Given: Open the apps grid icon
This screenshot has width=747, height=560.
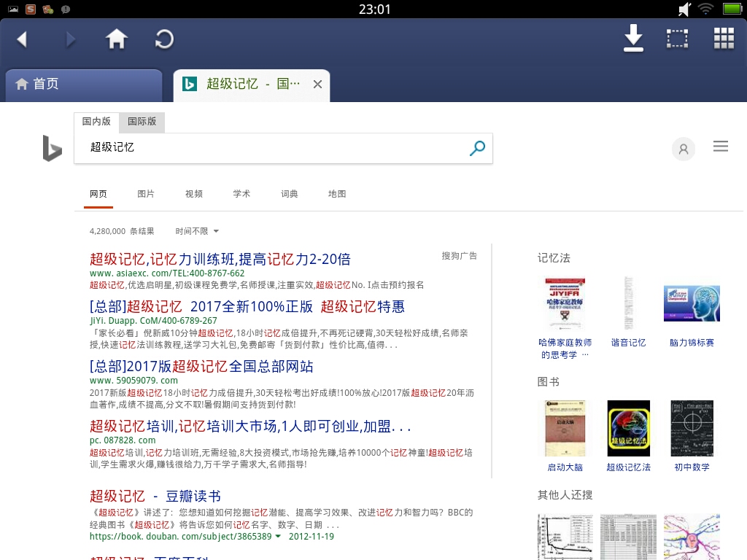Looking at the screenshot, I should click(724, 38).
